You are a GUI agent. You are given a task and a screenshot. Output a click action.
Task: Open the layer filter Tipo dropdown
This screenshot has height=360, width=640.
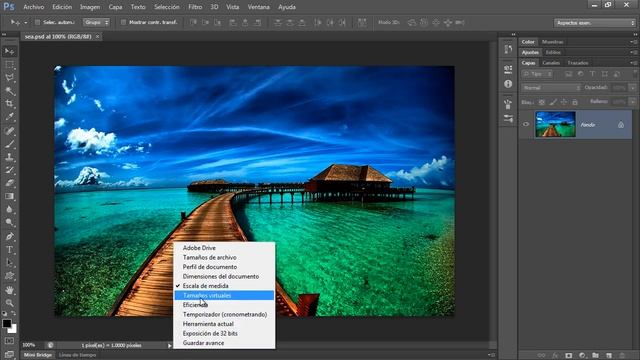(538, 74)
